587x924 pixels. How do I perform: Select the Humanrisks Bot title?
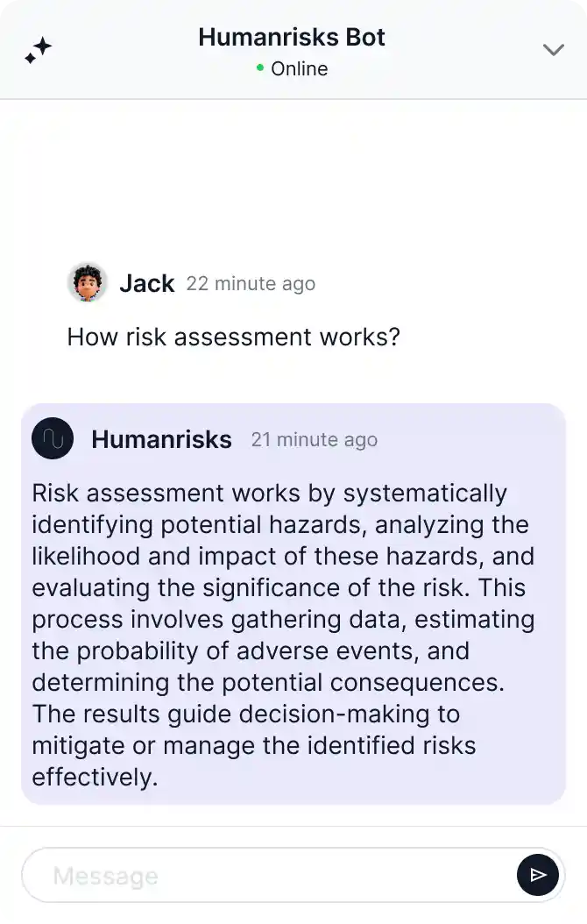click(292, 37)
